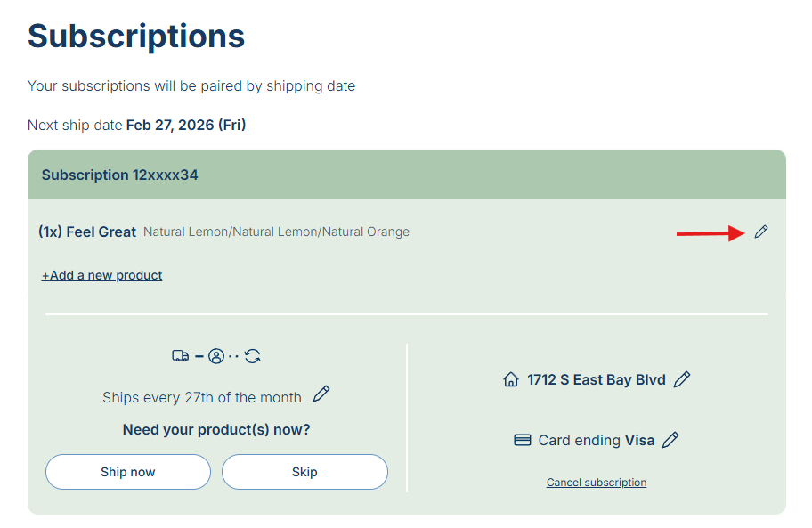Click the credit card icon

(x=523, y=440)
